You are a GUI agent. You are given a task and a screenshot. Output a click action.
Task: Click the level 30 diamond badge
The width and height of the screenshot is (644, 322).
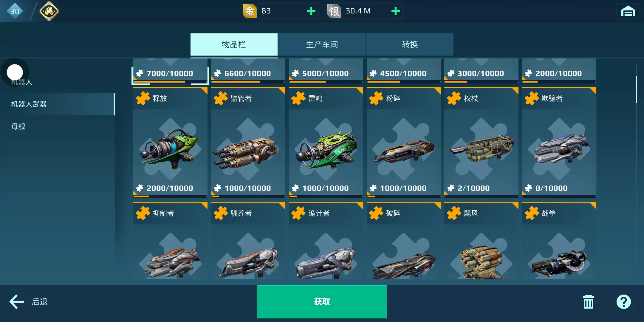pyautogui.click(x=15, y=11)
